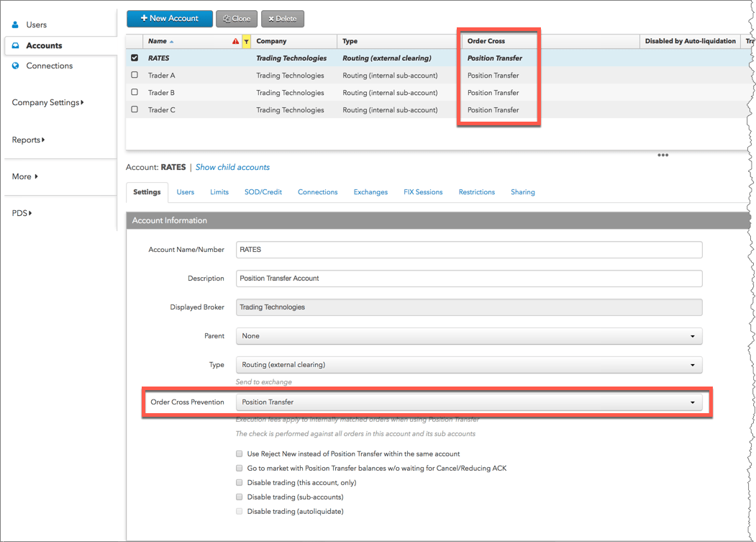The image size is (756, 542).
Task: Expand the Reports menu
Action: [29, 140]
